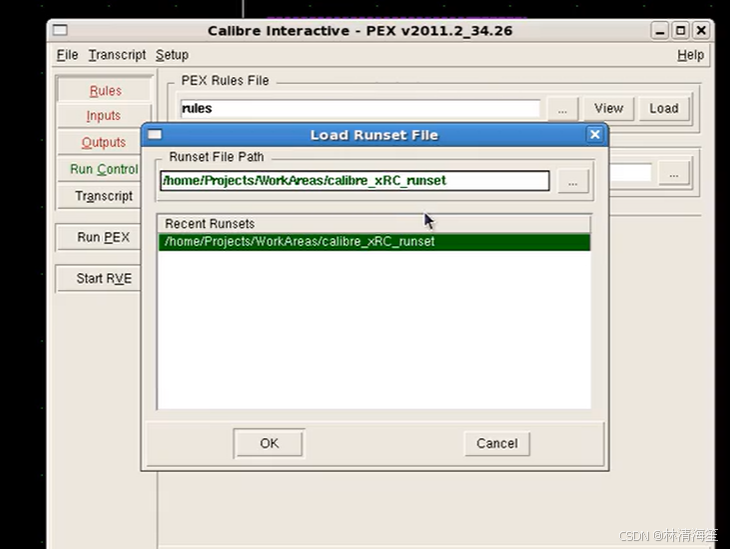Click the Recent Runsets column header
The height and width of the screenshot is (549, 730).
pos(374,224)
